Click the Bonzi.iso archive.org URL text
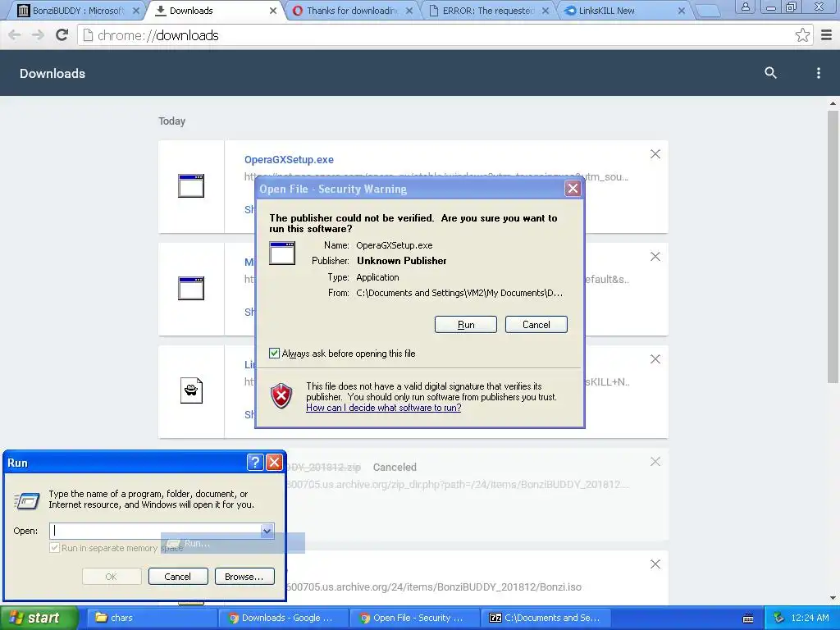This screenshot has height=630, width=840. (x=433, y=587)
